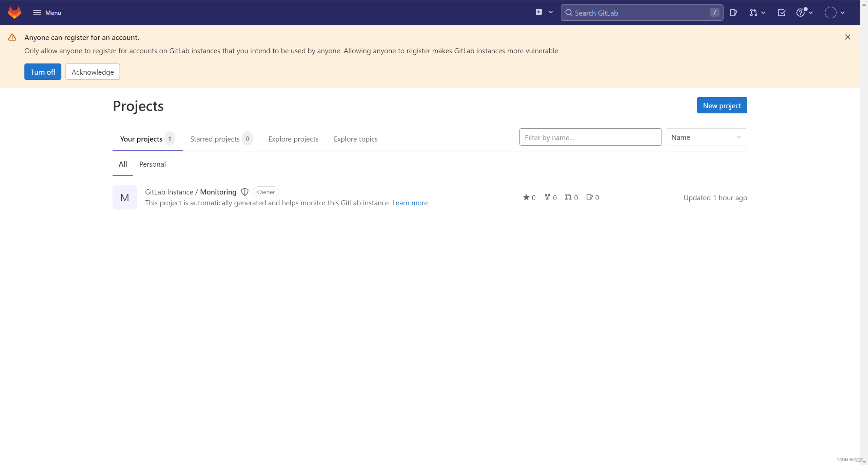The width and height of the screenshot is (868, 465).
Task: Click the New project button
Action: pyautogui.click(x=722, y=105)
